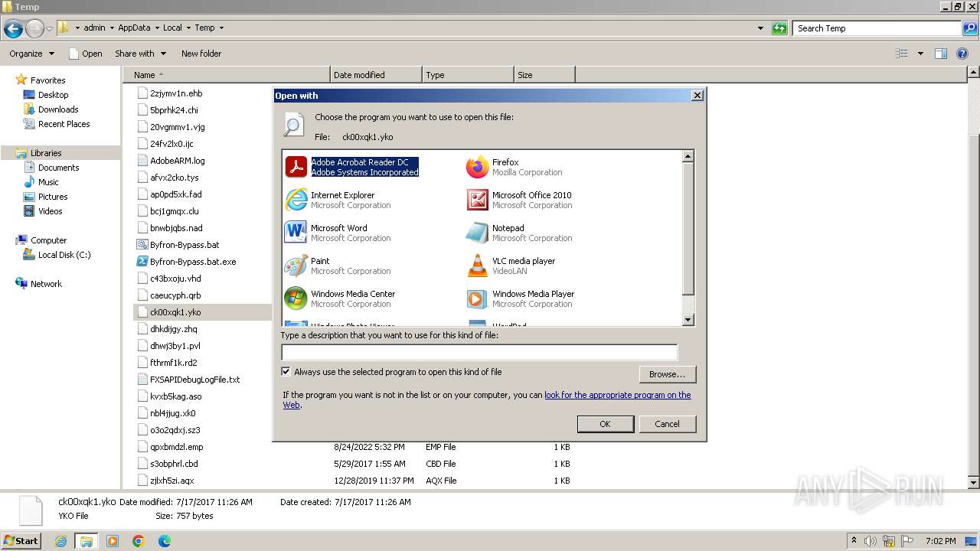This screenshot has height=551, width=980.
Task: Click the Explorer Back arrow button
Action: click(x=13, y=28)
